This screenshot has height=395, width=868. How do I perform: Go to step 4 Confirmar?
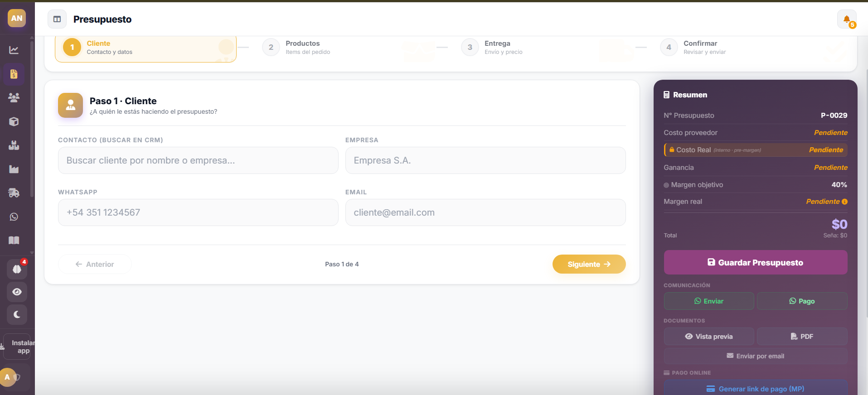(693, 47)
